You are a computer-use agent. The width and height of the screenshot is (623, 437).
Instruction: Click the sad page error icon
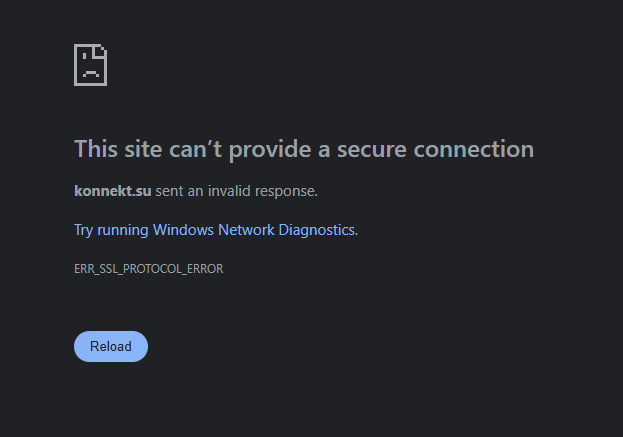click(91, 65)
